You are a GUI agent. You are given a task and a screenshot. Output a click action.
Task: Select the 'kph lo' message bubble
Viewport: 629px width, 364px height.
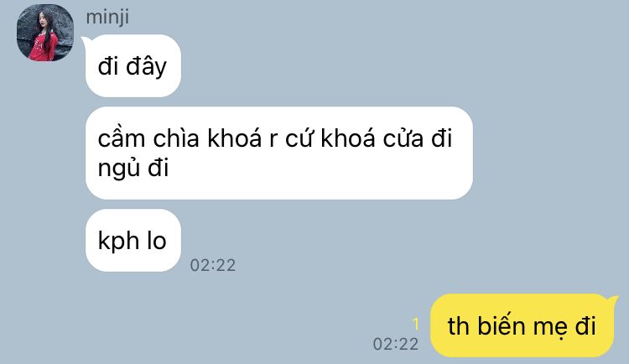tap(133, 241)
